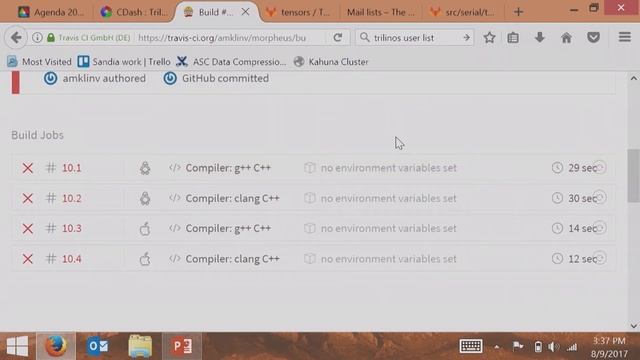640x360 pixels.
Task: Click 'Compiler: clang C++' on job 10.4
Action: (232, 258)
